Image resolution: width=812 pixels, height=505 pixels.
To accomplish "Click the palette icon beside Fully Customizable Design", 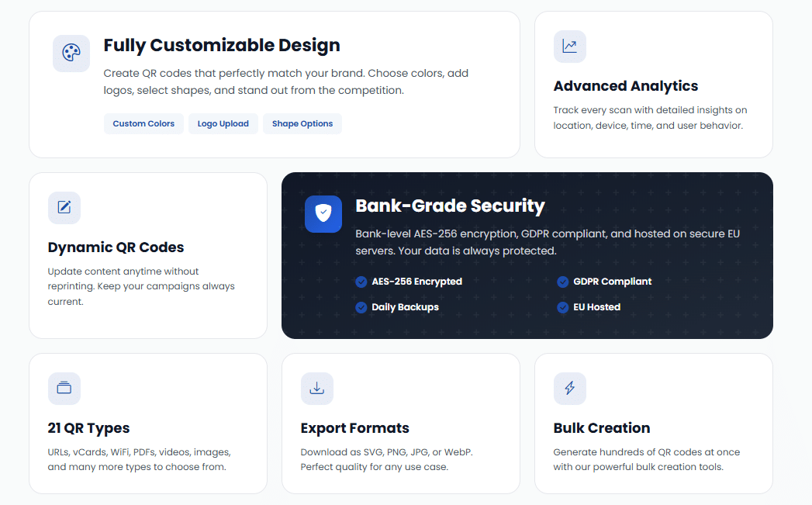I will click(71, 53).
